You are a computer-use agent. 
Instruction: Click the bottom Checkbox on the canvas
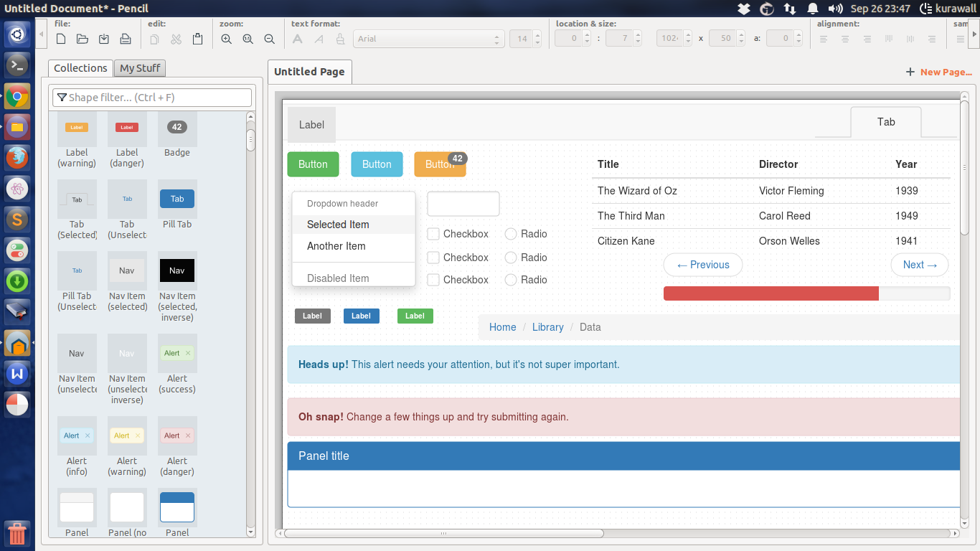point(458,280)
